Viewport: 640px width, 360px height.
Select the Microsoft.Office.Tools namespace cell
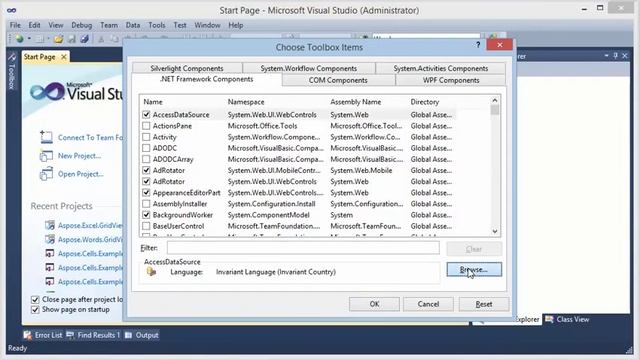pos(262,126)
